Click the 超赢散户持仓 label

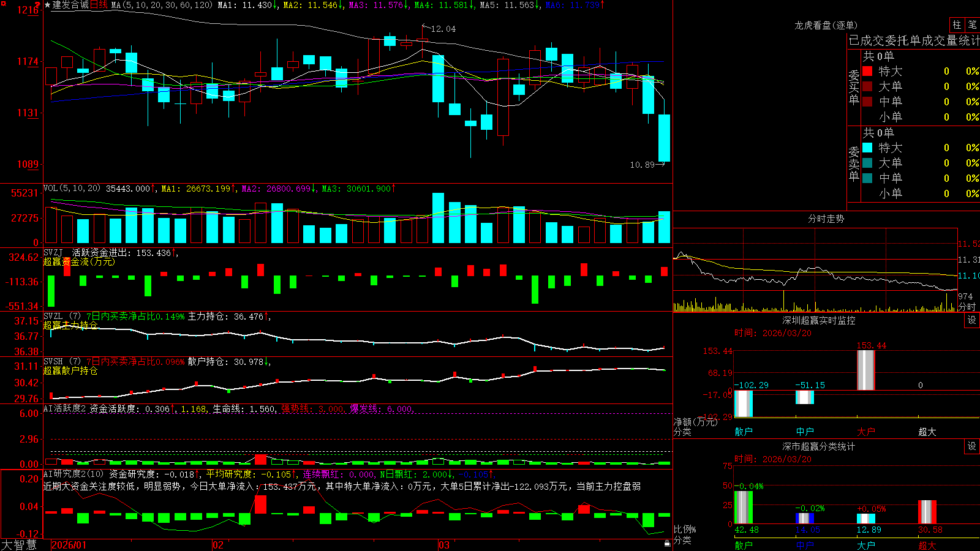[x=70, y=370]
